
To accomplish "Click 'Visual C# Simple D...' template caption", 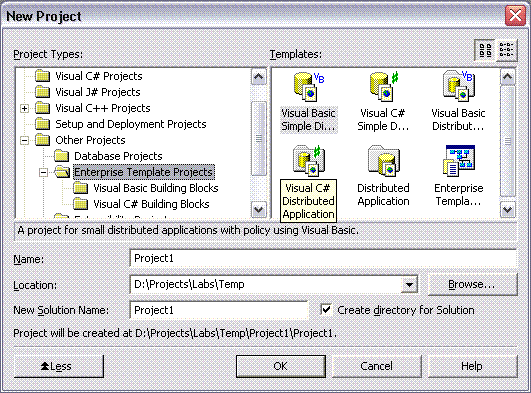I will (383, 120).
